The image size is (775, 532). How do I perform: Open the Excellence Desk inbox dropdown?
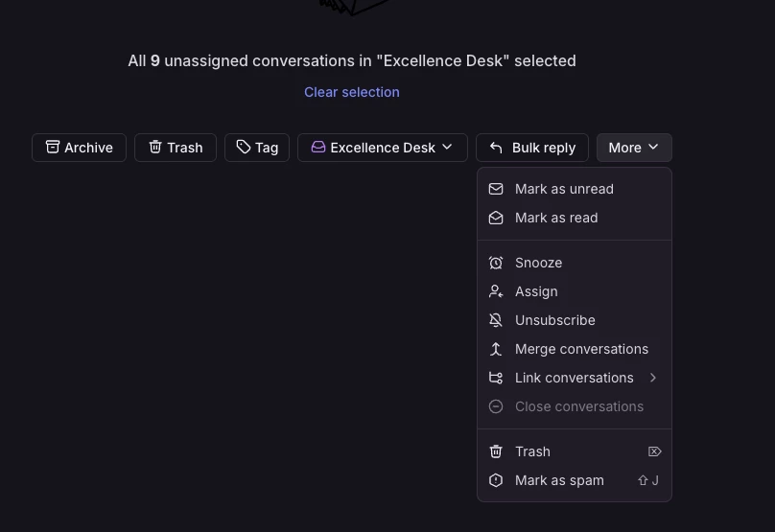click(x=383, y=148)
